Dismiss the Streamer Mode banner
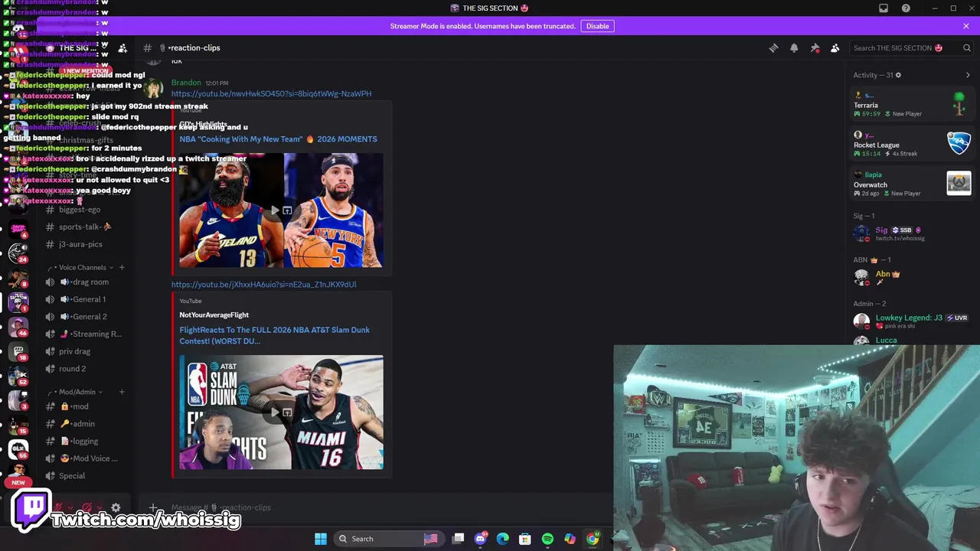980x551 pixels. (x=966, y=26)
